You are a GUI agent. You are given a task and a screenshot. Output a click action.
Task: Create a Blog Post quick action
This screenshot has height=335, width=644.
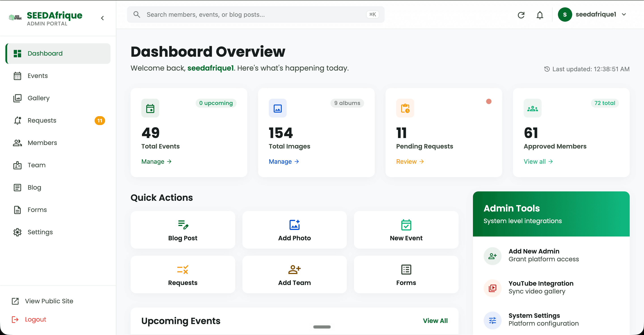(183, 230)
